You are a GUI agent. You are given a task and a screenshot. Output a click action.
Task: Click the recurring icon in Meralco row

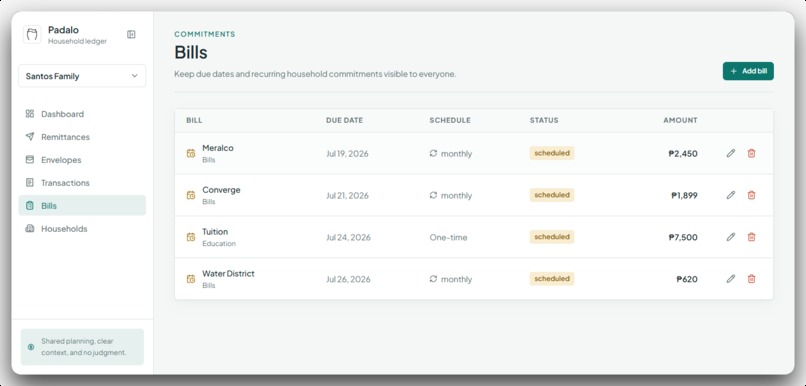pos(433,153)
